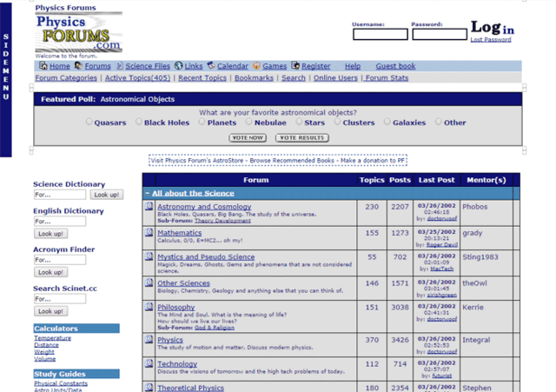The height and width of the screenshot is (392, 556).
Task: Open the Mathematics forum link
Action: 180,233
